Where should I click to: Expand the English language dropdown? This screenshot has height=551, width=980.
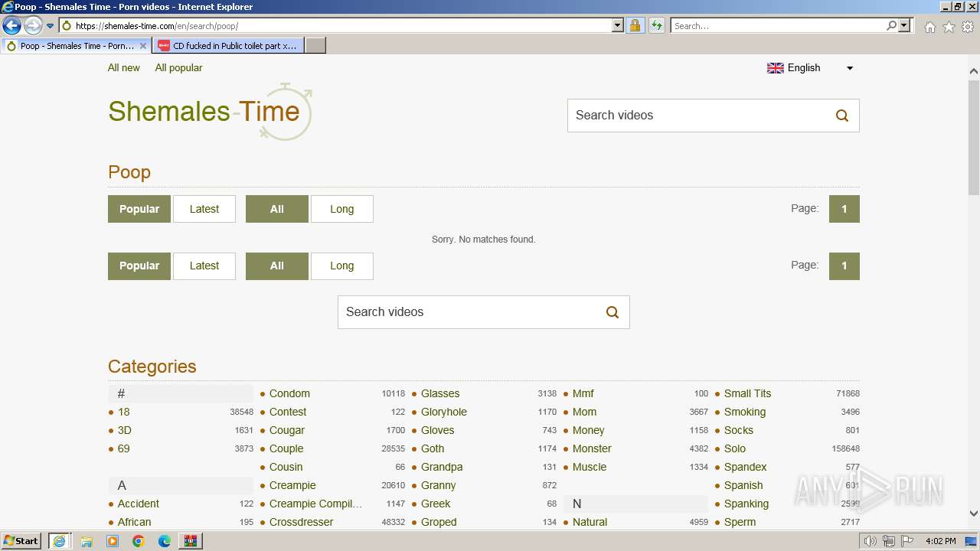(x=810, y=68)
